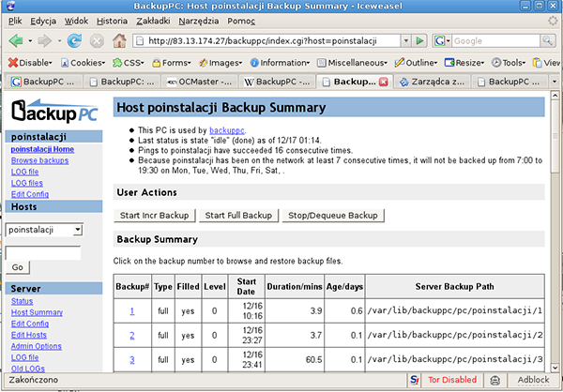Open the Edycja menu
The height and width of the screenshot is (392, 563).
coord(43,22)
